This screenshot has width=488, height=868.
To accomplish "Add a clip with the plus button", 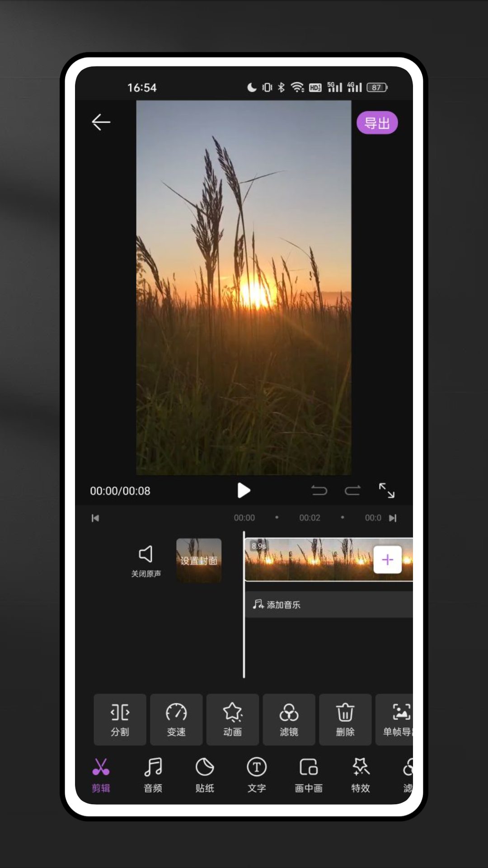I will [x=387, y=560].
